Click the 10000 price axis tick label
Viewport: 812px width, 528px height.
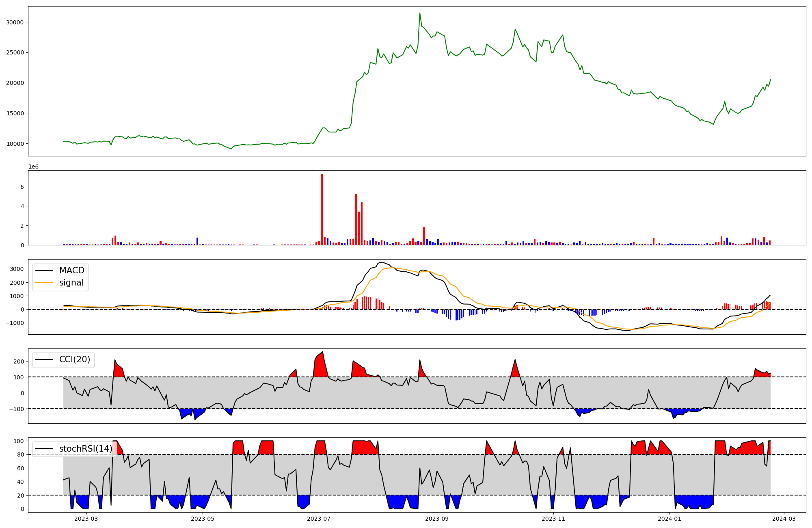pyautogui.click(x=15, y=144)
